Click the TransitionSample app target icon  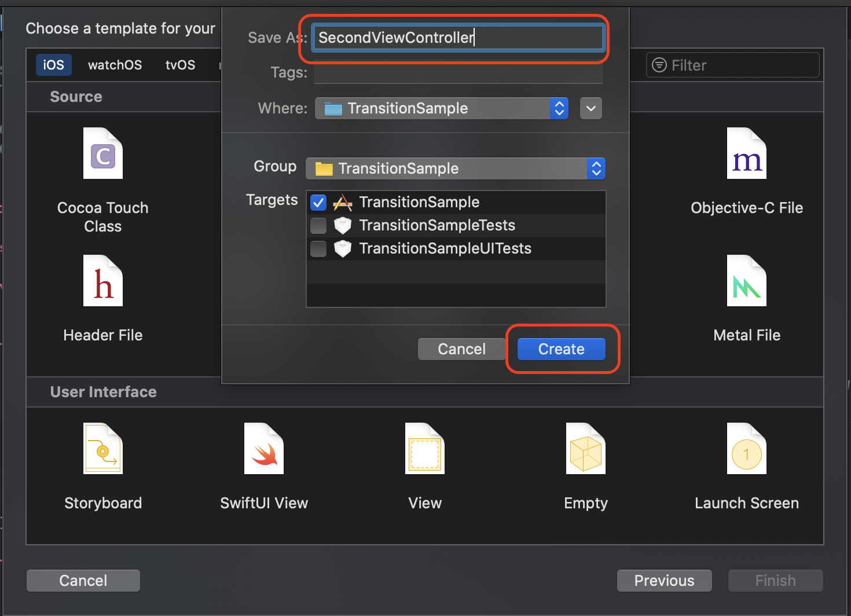pyautogui.click(x=343, y=202)
